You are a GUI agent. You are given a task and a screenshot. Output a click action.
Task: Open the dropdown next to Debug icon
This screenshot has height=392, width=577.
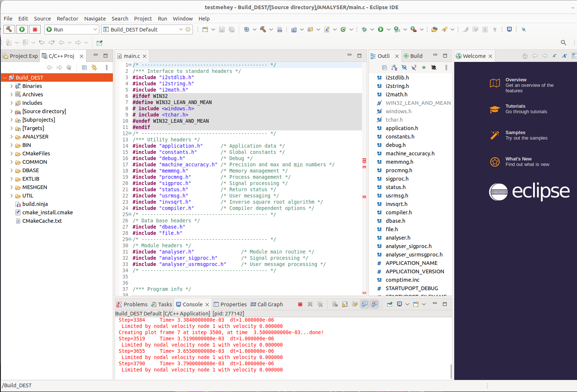coord(372,29)
